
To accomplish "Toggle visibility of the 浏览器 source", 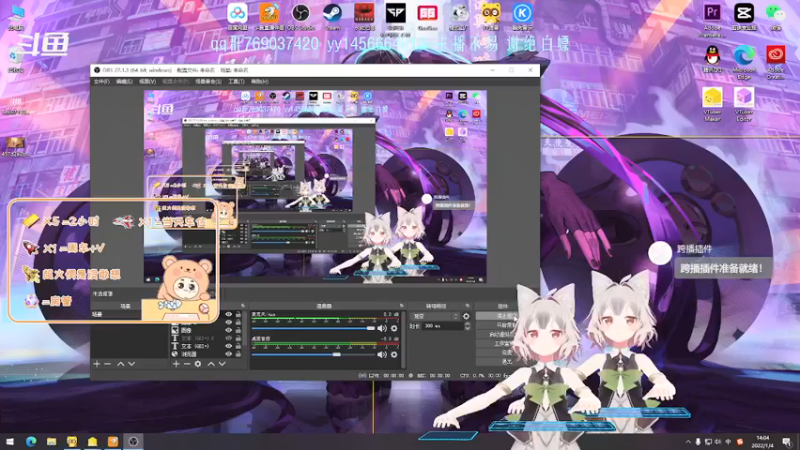I will coord(229,354).
